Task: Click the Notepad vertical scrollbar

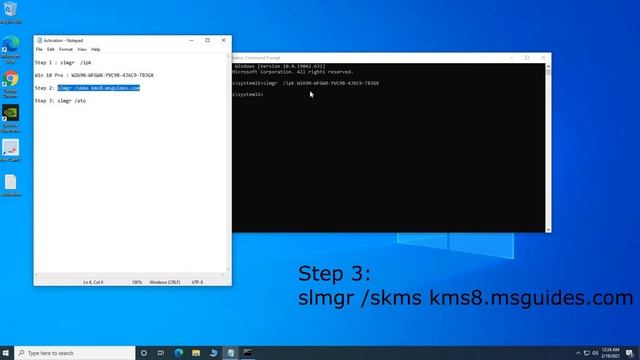Action: (229, 163)
